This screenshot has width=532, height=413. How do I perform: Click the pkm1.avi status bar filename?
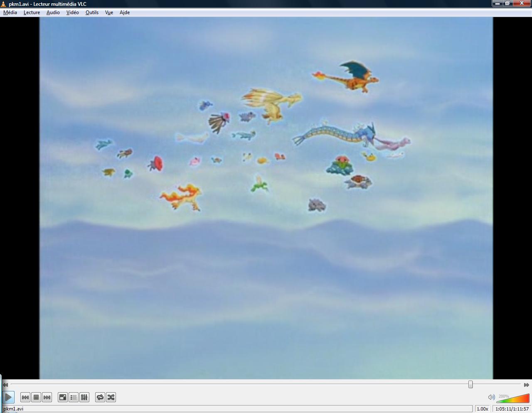(x=13, y=409)
